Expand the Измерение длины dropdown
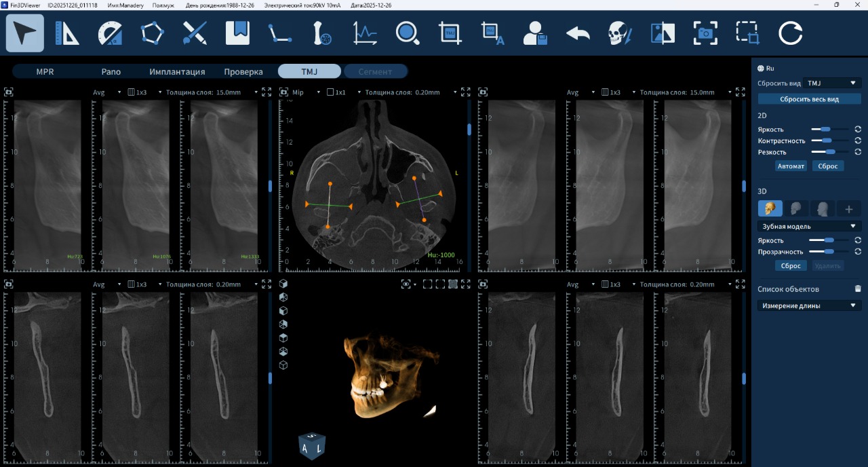Screen dimensions: 868x467 tap(810, 305)
